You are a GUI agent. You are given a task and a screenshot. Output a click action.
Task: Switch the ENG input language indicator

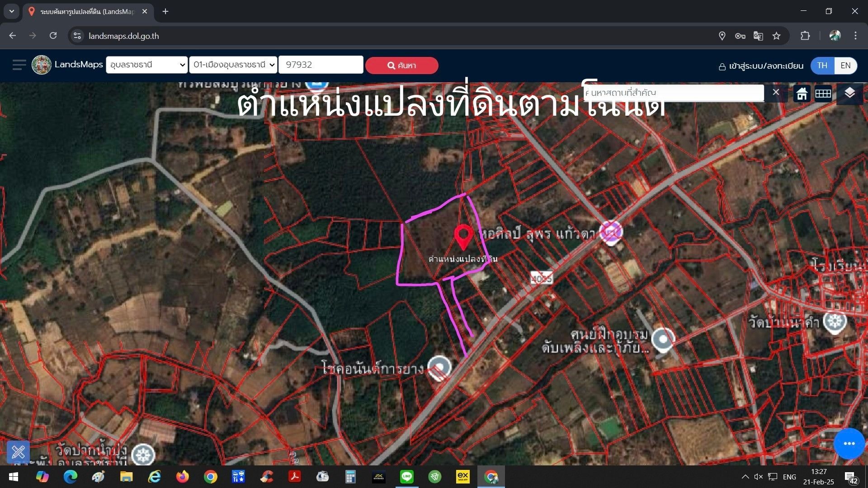pos(789,477)
